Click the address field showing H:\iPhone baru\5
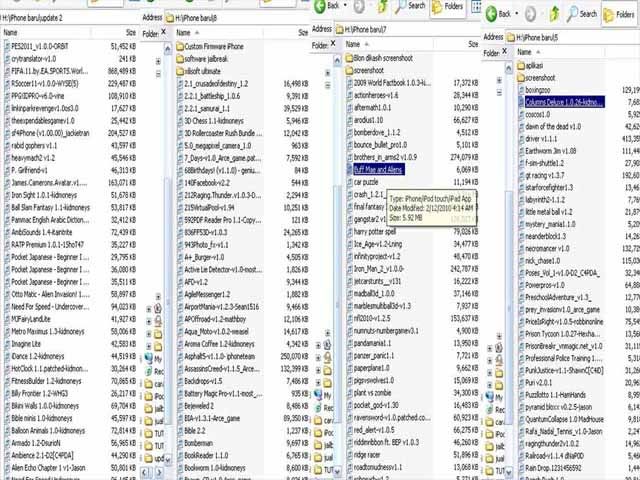 point(573,38)
